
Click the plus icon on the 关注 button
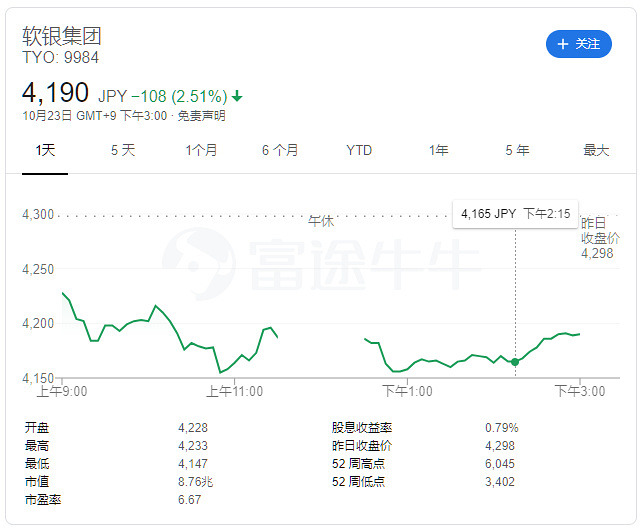[x=563, y=44]
